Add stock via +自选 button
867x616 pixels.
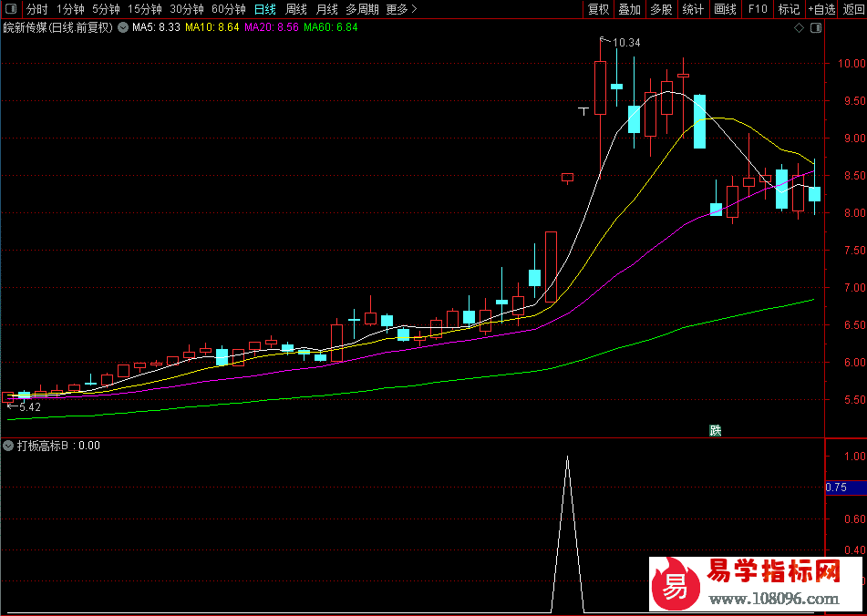tap(821, 9)
